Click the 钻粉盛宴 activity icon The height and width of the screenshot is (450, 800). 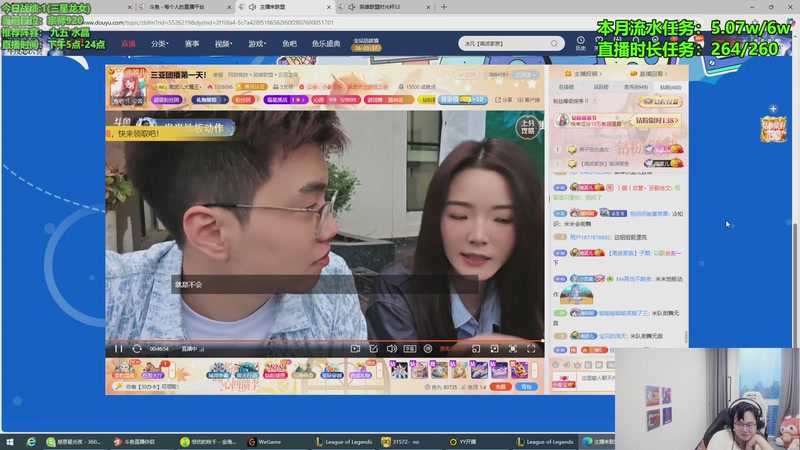point(276,369)
